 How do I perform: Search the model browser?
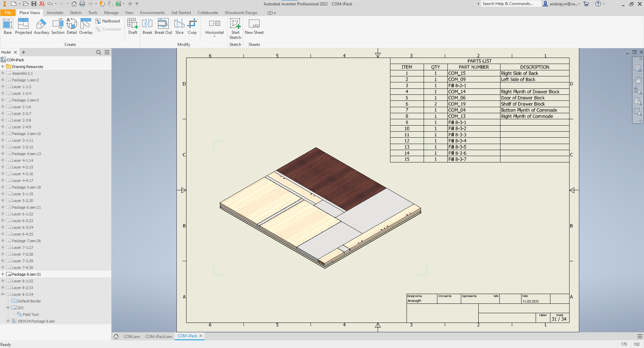point(99,52)
